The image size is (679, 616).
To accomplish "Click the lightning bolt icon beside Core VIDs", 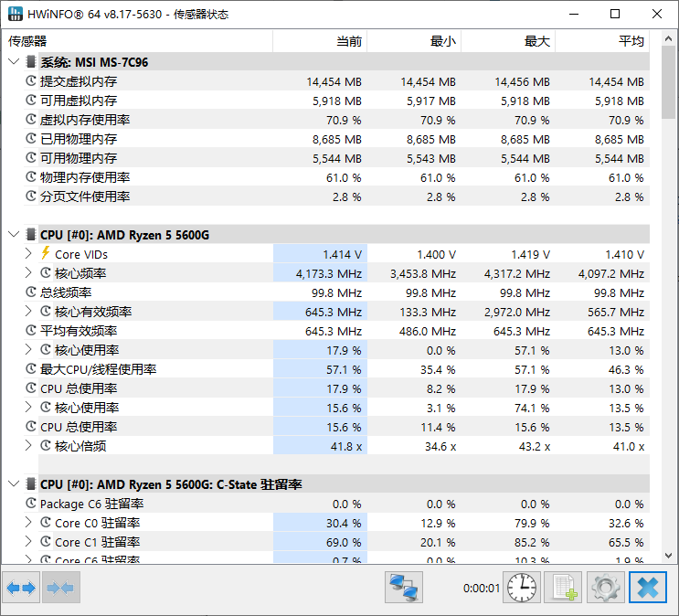I will click(x=46, y=253).
